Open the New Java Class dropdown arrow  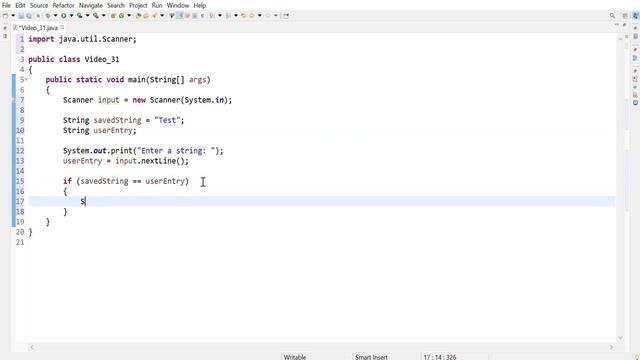tap(129, 16)
